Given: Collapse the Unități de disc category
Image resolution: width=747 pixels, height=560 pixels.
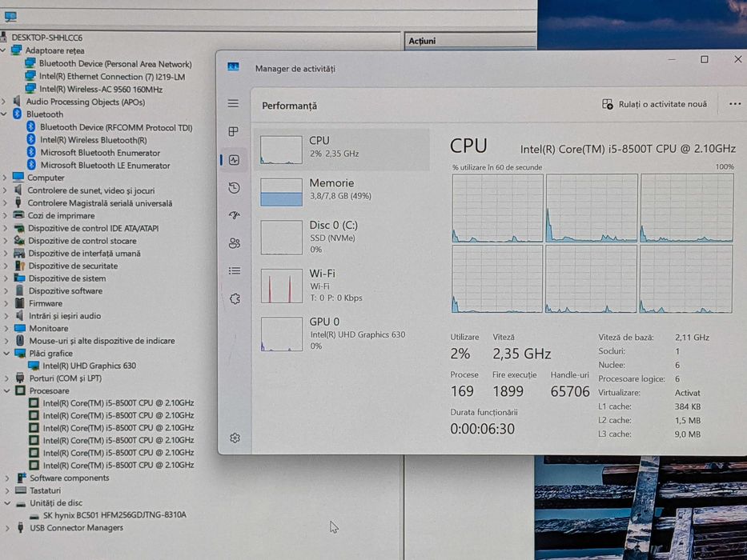Looking at the screenshot, I should [7, 503].
